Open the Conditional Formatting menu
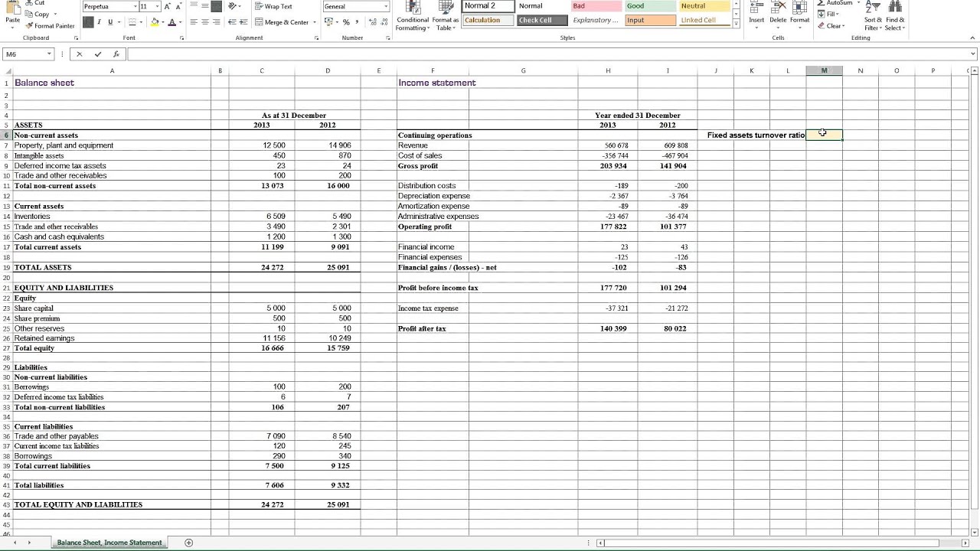Image resolution: width=980 pixels, height=551 pixels. [x=412, y=15]
